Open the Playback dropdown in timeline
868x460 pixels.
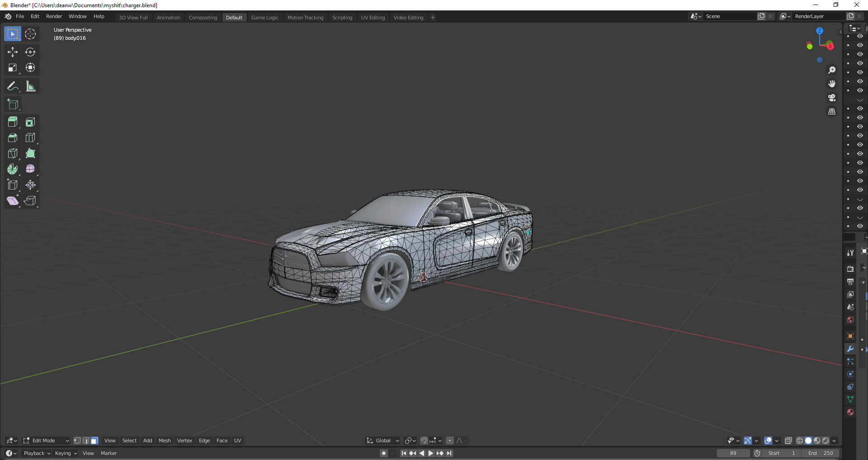pyautogui.click(x=37, y=453)
